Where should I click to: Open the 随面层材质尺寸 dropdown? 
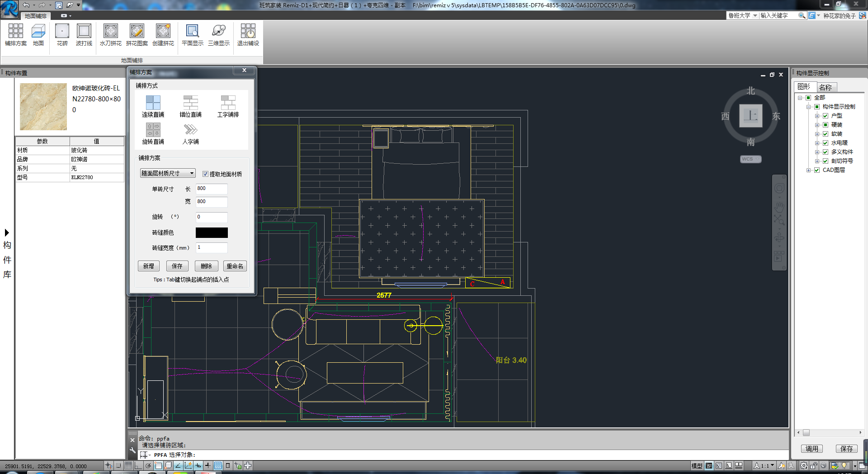(x=168, y=173)
